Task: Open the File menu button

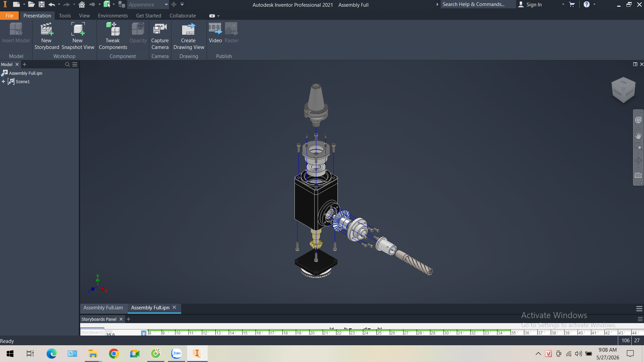Action: click(x=9, y=16)
